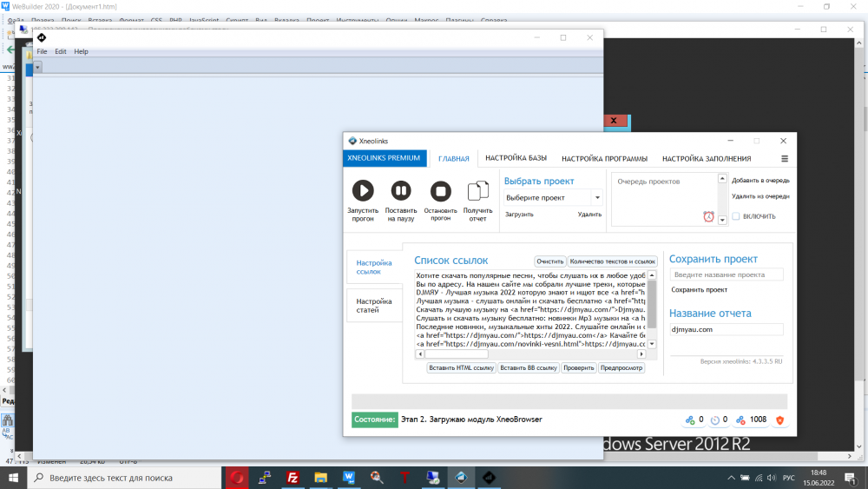The height and width of the screenshot is (489, 868).
Task: Click the green links counter icon showing 0
Action: (690, 420)
